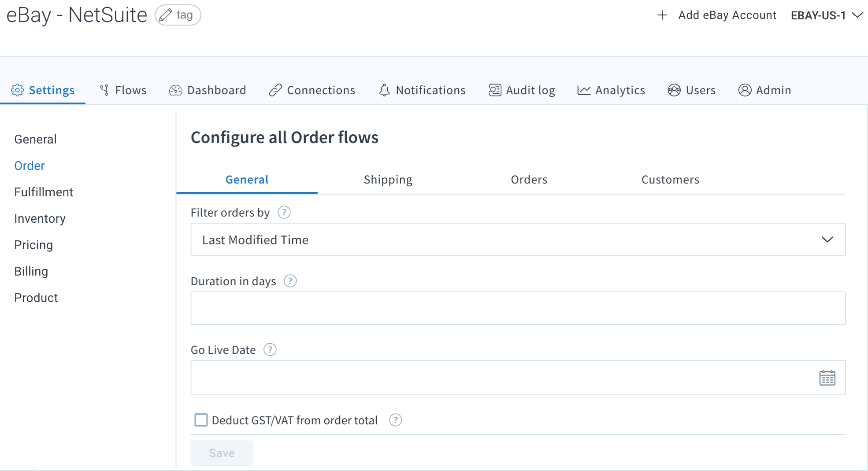Screen dimensions: 868x471
Task: Open the Audit log page
Action: coord(522,90)
